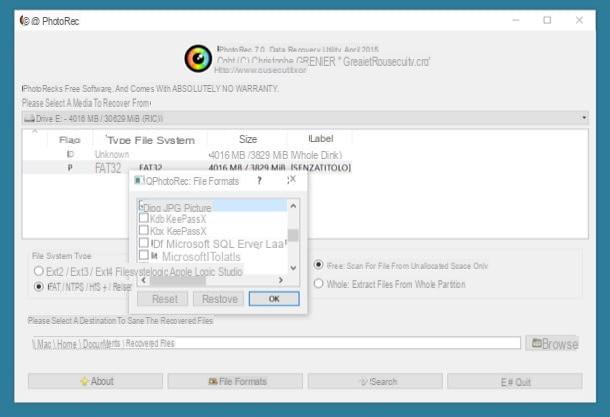Click format list scroll left arrow
The width and height of the screenshot is (610, 417).
coord(144,280)
